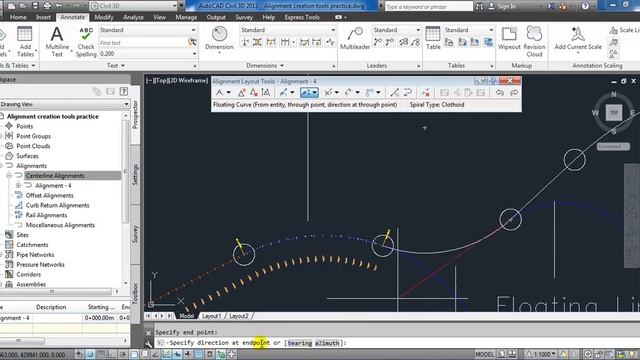This screenshot has width=640, height=360.
Task: Click the Toolspace help question-mark icon
Action: [124, 91]
